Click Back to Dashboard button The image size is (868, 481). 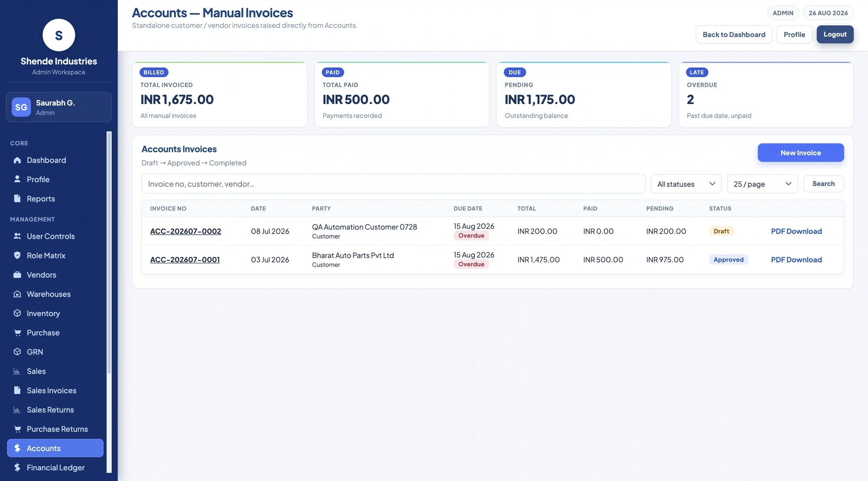click(734, 34)
